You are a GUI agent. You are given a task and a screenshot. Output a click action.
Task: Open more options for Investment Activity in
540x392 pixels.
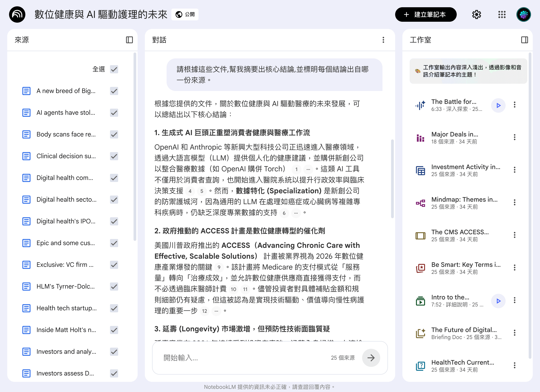(x=514, y=170)
